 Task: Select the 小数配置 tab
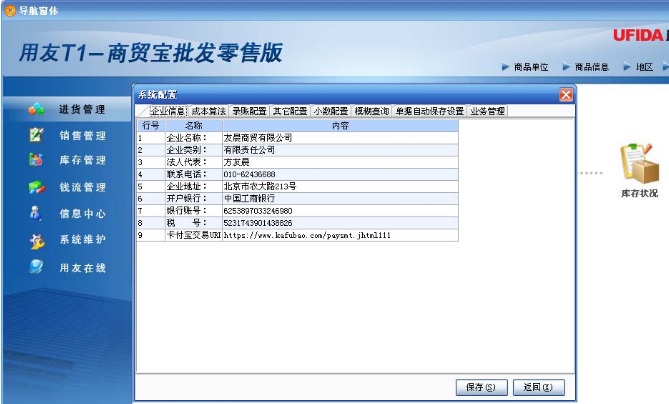[331, 111]
